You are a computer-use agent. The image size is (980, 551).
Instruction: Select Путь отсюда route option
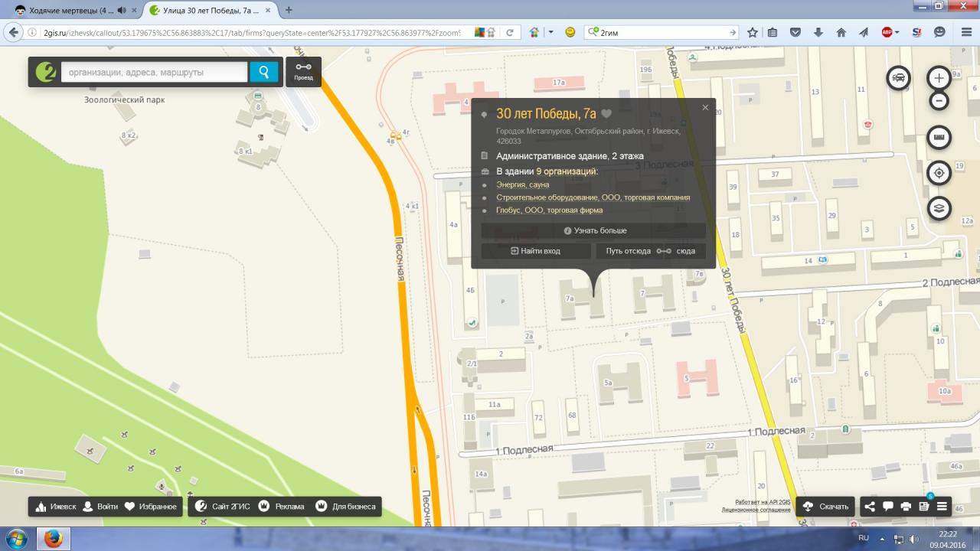tap(628, 251)
